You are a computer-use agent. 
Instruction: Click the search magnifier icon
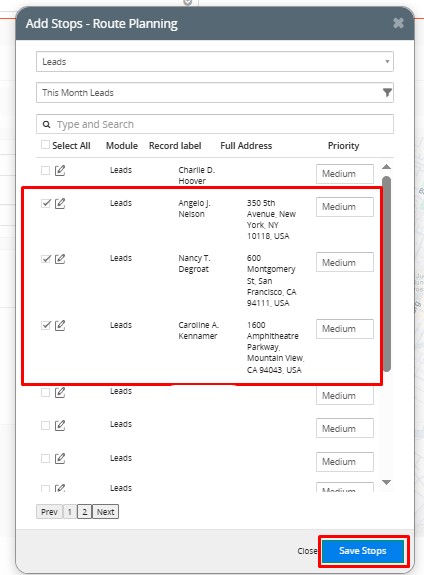coord(47,124)
